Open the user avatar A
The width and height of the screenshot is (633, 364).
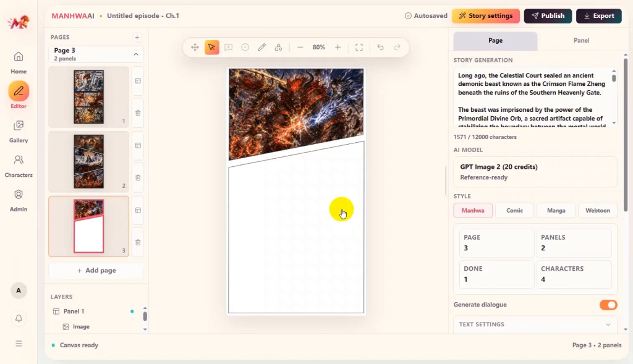19,290
